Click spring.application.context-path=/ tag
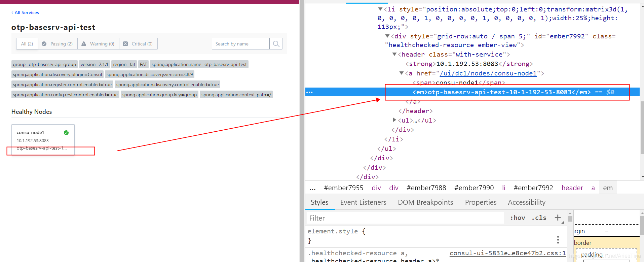The width and height of the screenshot is (644, 262). [x=236, y=95]
